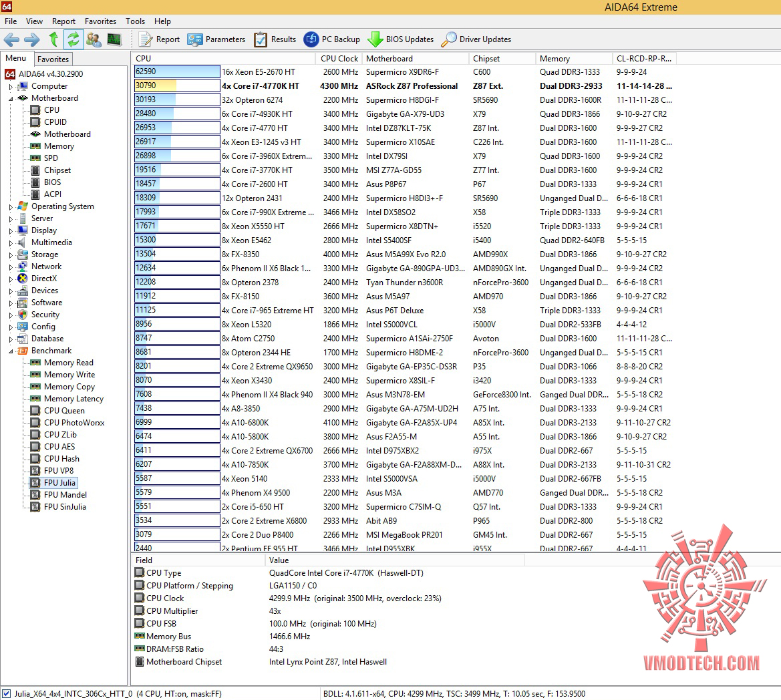Click the Field column header in the details pane
Screen dimensions: 781x700
click(198, 560)
